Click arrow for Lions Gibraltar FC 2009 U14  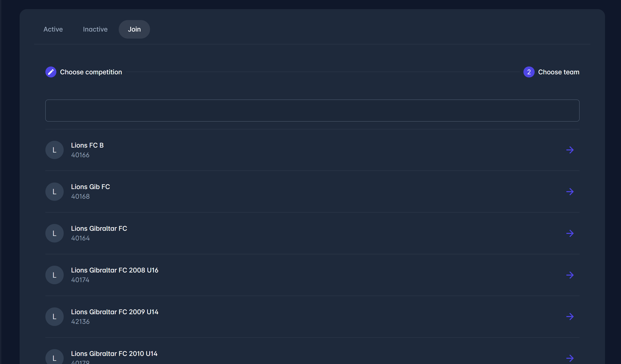point(570,317)
